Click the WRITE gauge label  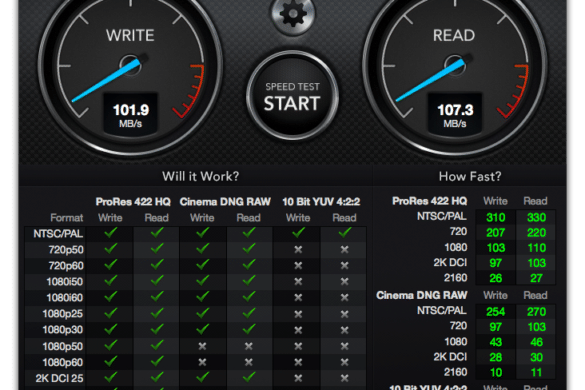pos(130,35)
